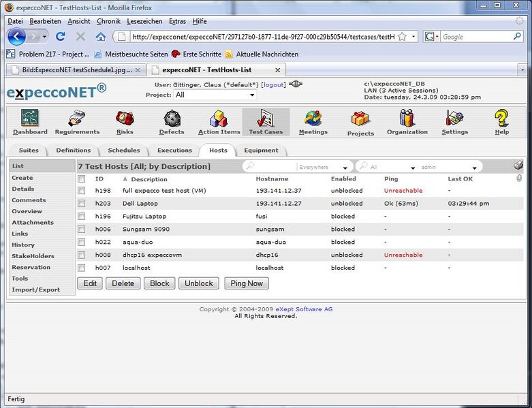Open the Requirements icon

pos(77,118)
